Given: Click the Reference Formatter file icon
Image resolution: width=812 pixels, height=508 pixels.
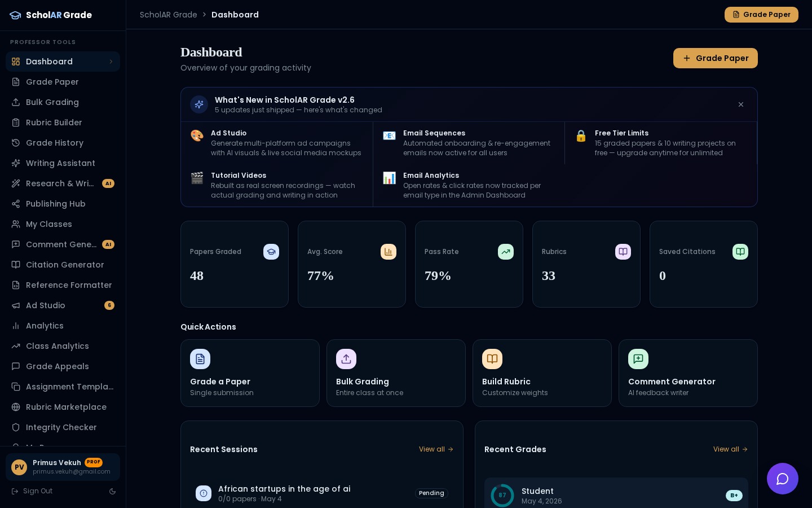Looking at the screenshot, I should (x=16, y=285).
